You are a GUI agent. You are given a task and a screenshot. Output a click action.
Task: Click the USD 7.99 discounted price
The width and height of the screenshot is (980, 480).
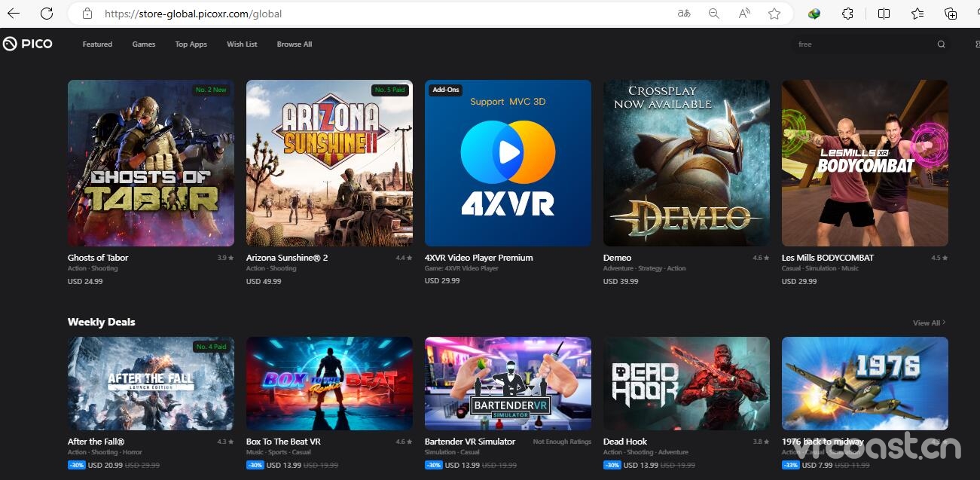(x=818, y=465)
